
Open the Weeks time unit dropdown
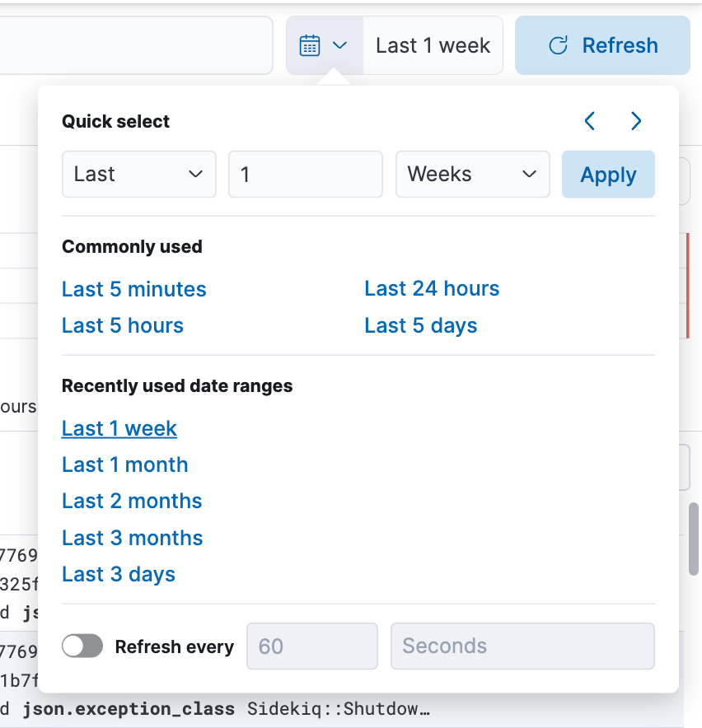472,174
